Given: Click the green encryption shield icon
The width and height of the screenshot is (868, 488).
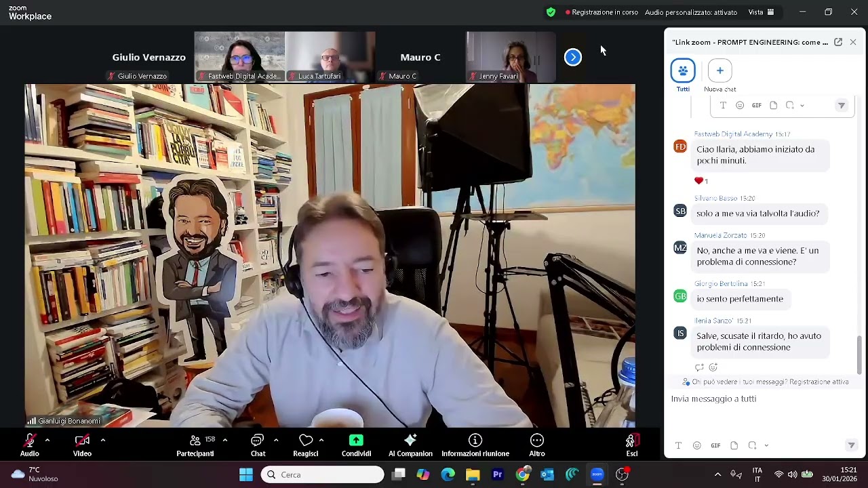Looking at the screenshot, I should (551, 12).
